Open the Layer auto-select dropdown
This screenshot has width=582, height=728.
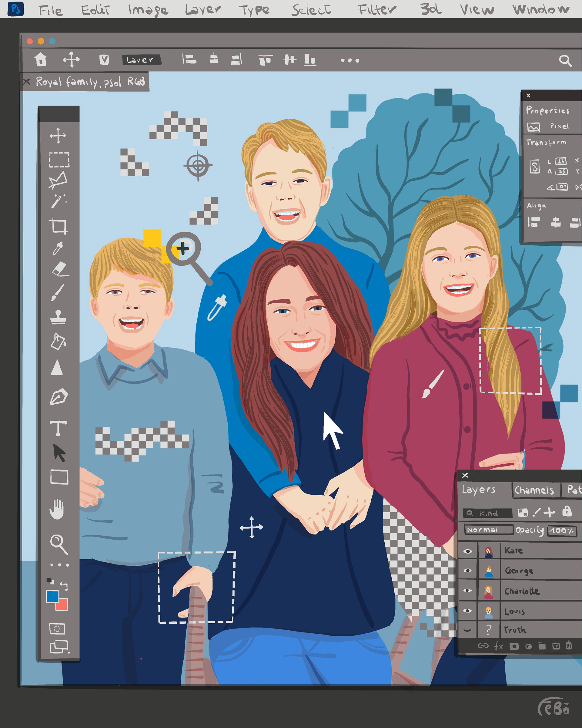click(x=141, y=60)
